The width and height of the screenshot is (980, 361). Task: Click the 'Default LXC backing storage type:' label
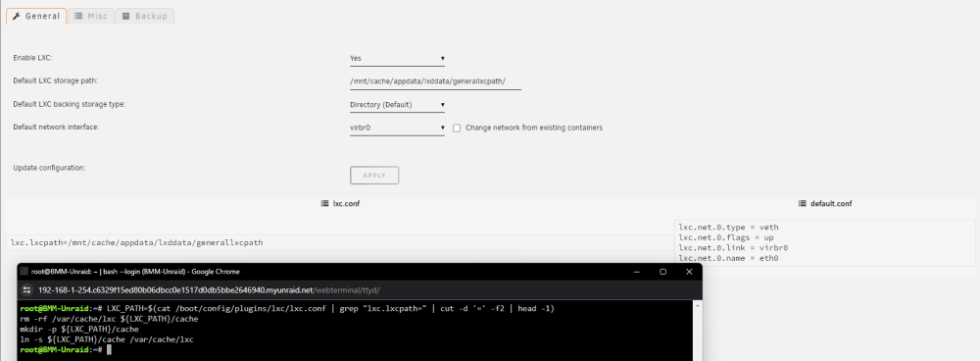(x=70, y=104)
